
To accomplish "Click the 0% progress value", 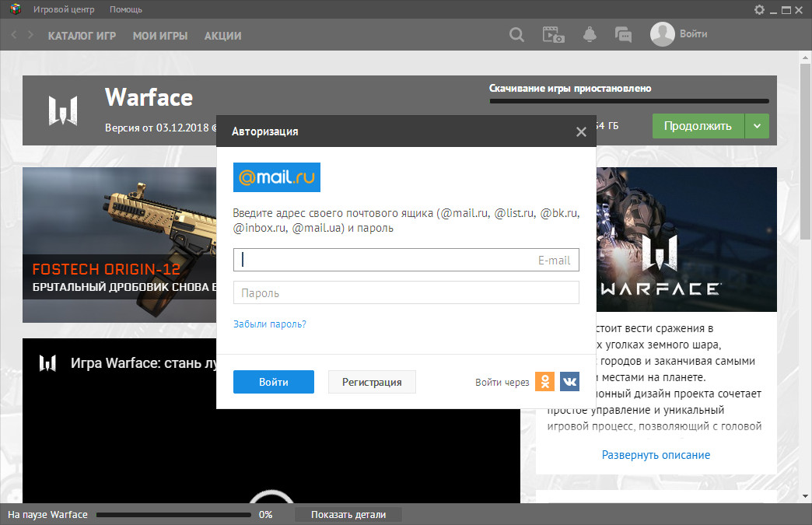I will pyautogui.click(x=266, y=515).
